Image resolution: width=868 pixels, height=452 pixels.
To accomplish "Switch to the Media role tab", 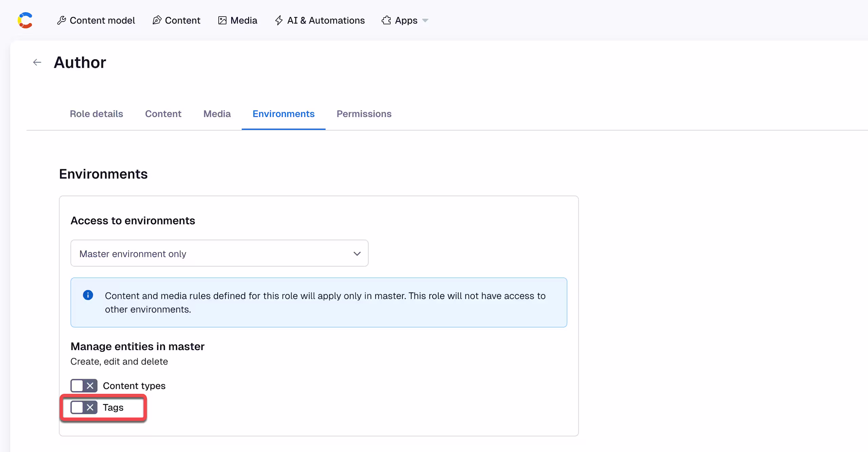I will (x=217, y=114).
